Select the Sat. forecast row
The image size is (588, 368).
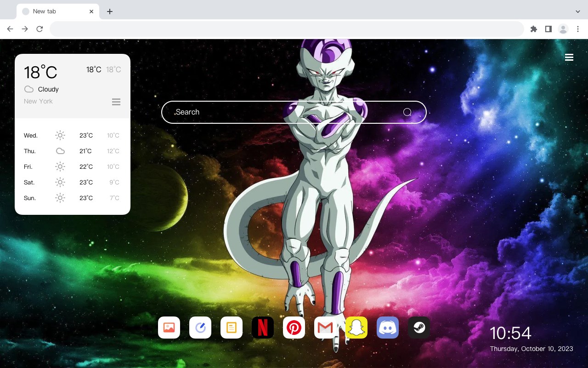[x=73, y=182]
